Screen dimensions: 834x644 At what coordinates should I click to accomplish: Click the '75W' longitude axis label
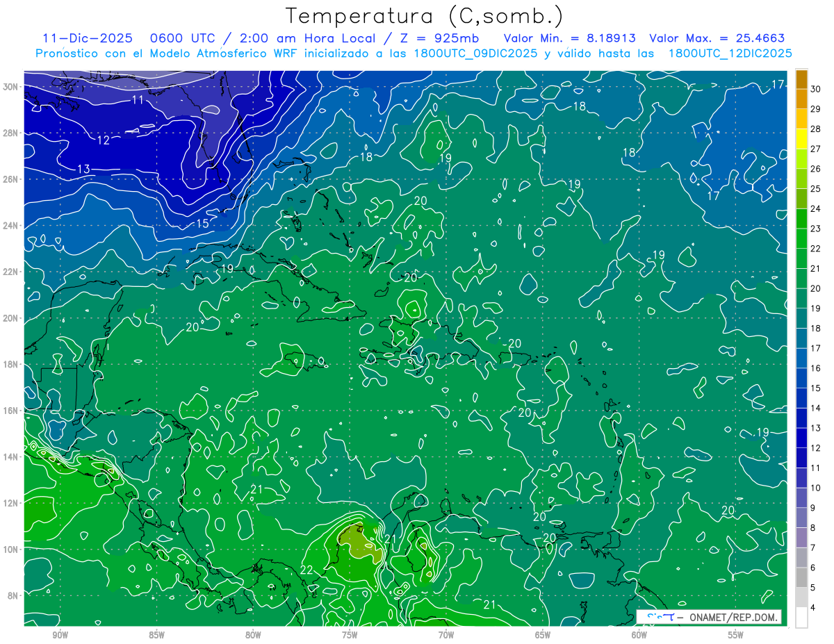click(x=350, y=635)
